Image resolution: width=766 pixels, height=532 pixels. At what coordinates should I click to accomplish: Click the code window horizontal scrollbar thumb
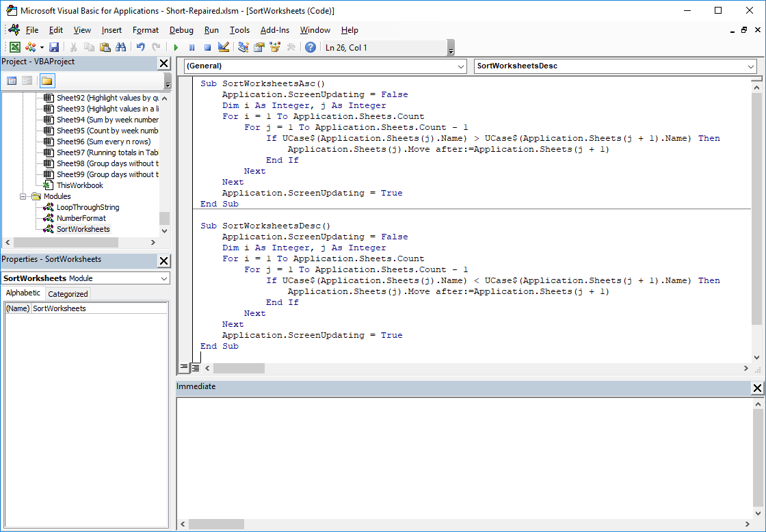pyautogui.click(x=239, y=368)
